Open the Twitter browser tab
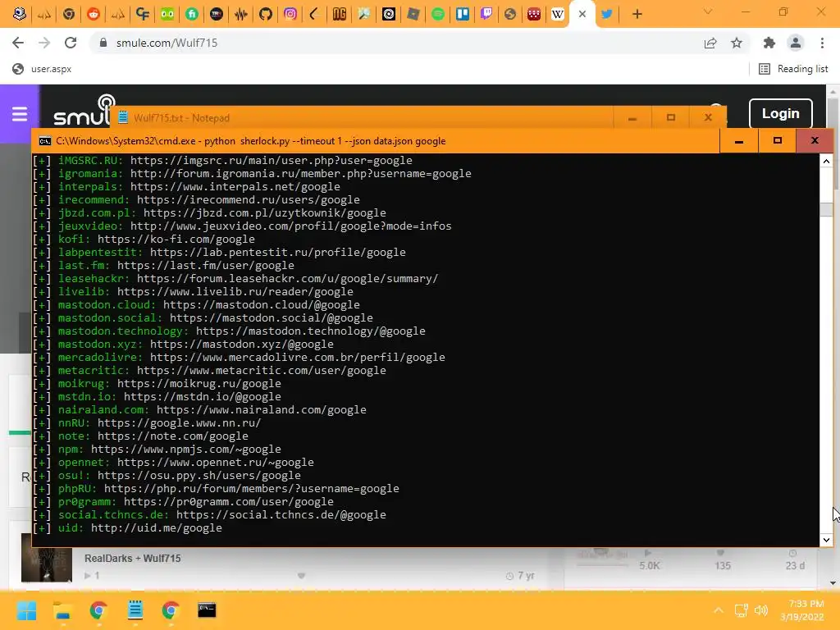Image resolution: width=840 pixels, height=630 pixels. 606,14
